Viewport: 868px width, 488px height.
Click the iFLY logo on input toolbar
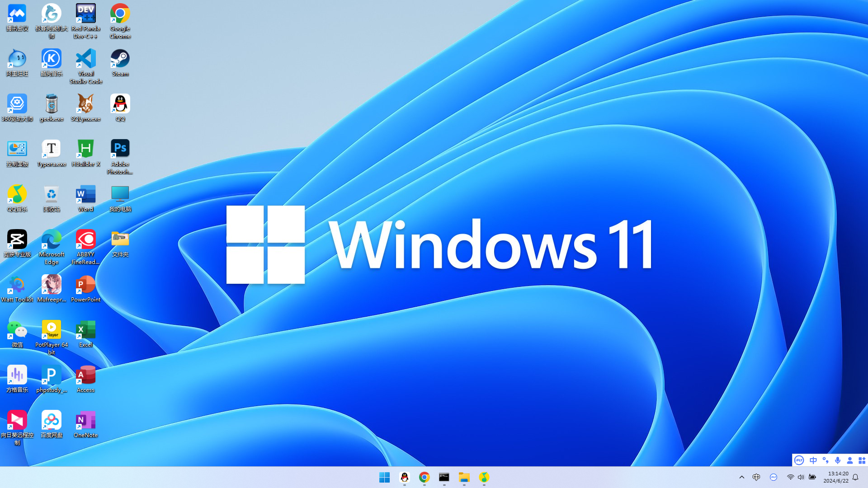[x=799, y=460]
